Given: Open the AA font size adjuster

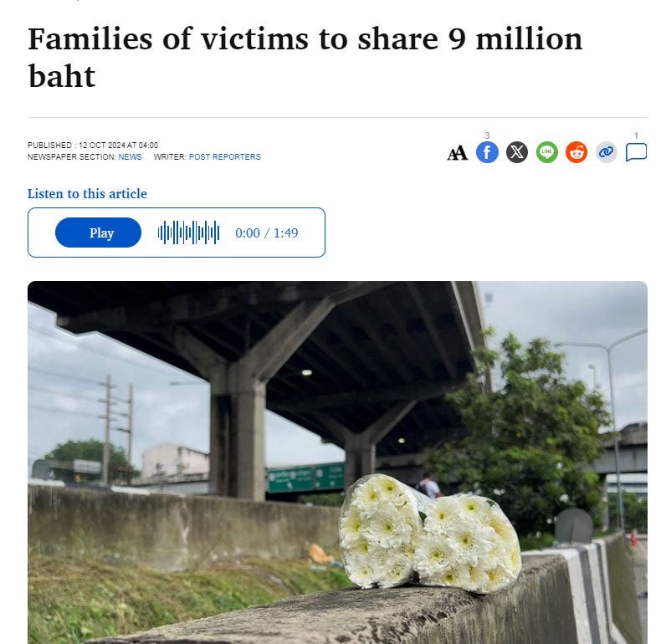Looking at the screenshot, I should pyautogui.click(x=458, y=153).
